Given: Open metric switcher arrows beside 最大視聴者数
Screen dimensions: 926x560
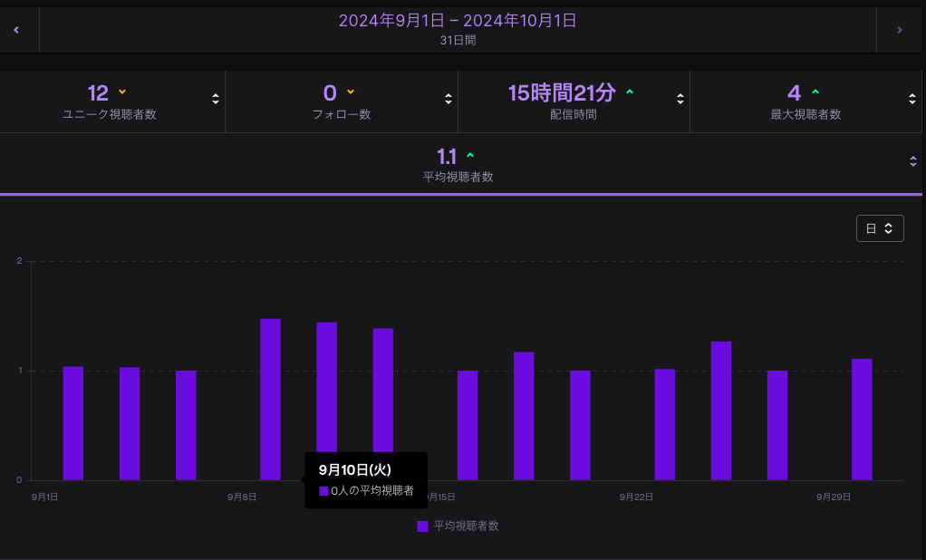Looking at the screenshot, I should pyautogui.click(x=912, y=99).
